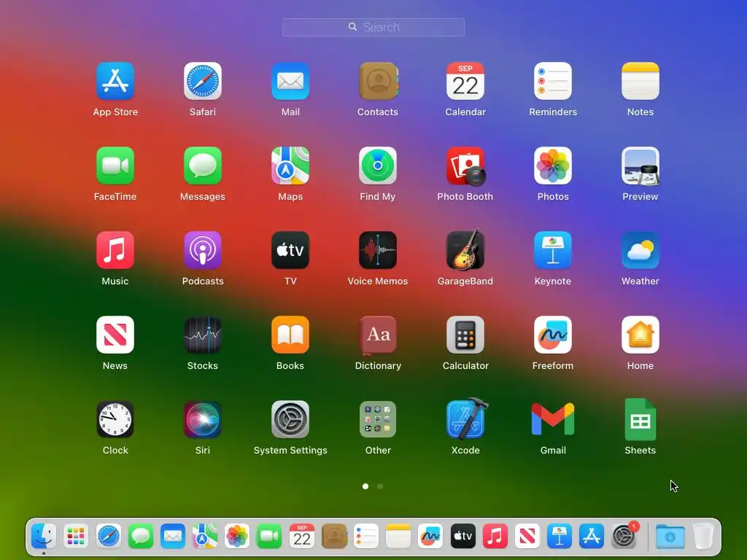Open the Trash in the Dock
747x560 pixels.
(x=703, y=536)
